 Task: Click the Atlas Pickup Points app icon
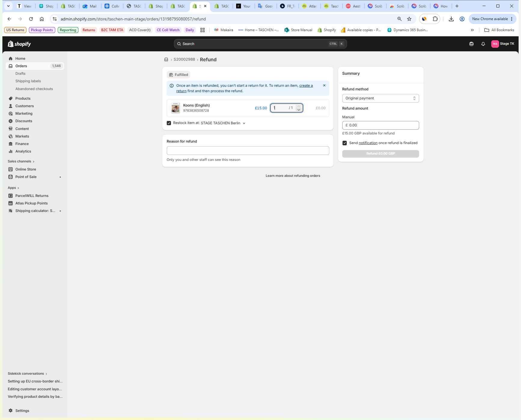tap(11, 203)
